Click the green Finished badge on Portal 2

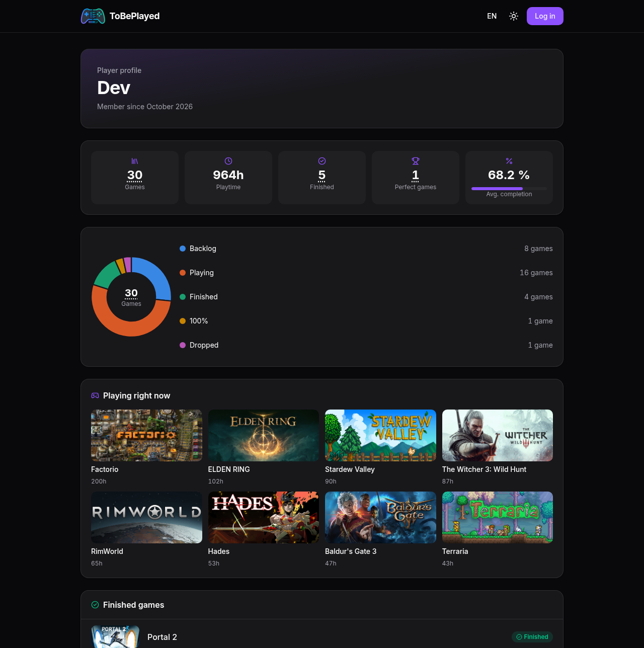[x=532, y=637]
